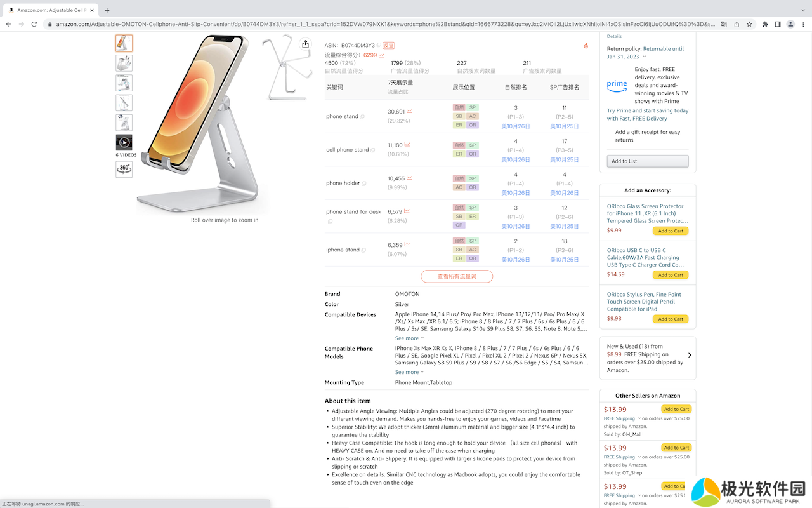
Task: Open the trend chart icon next to 30,691
Action: [410, 112]
